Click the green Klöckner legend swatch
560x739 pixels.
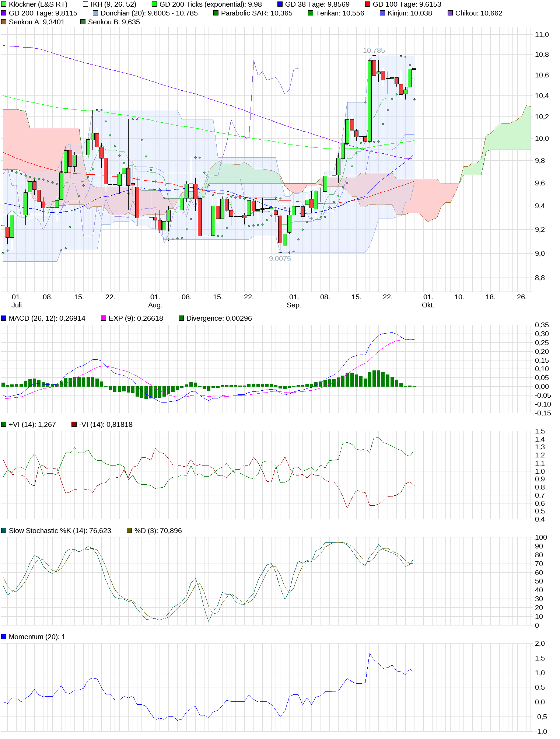[4, 4]
